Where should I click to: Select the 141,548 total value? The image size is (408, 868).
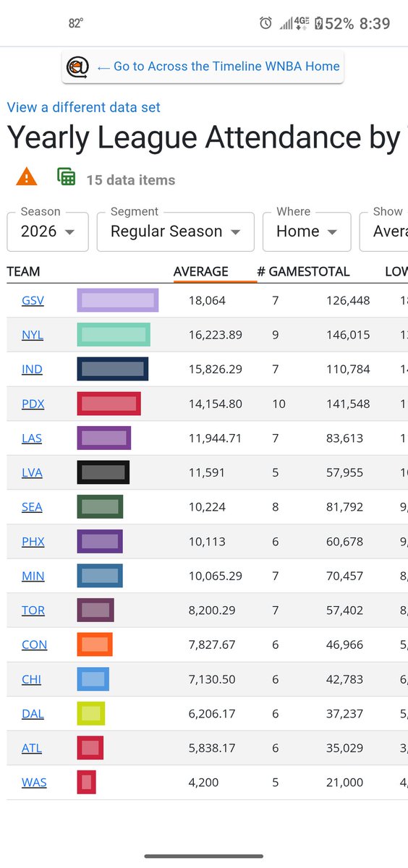tap(348, 404)
